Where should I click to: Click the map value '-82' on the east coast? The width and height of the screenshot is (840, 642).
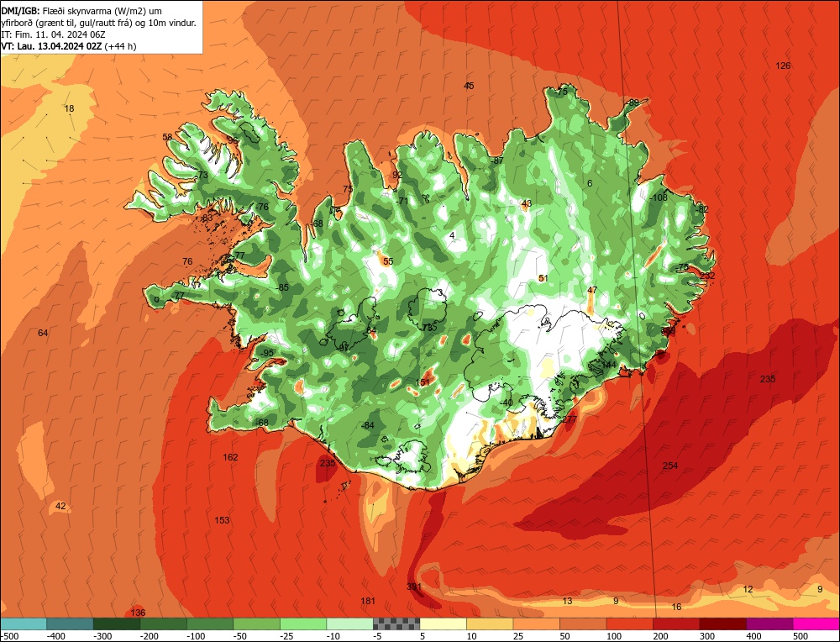tap(701, 209)
